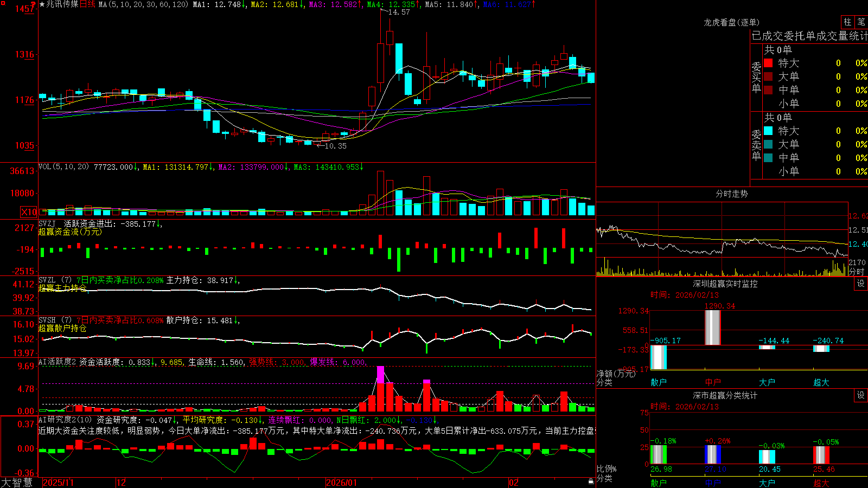868x488 pixels.
Task: Click the 20.45 大户 ratio value
Action: 770,469
